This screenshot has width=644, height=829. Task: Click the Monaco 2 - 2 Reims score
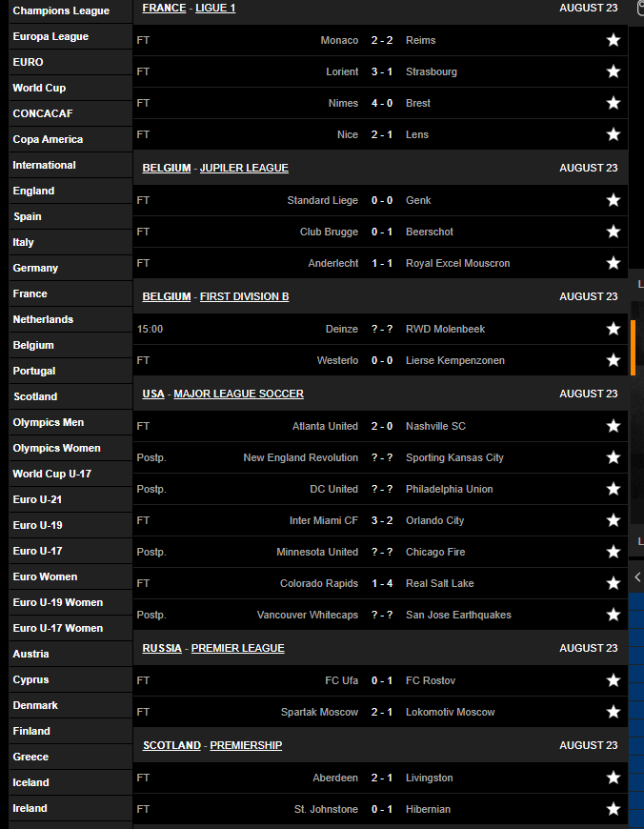382,40
